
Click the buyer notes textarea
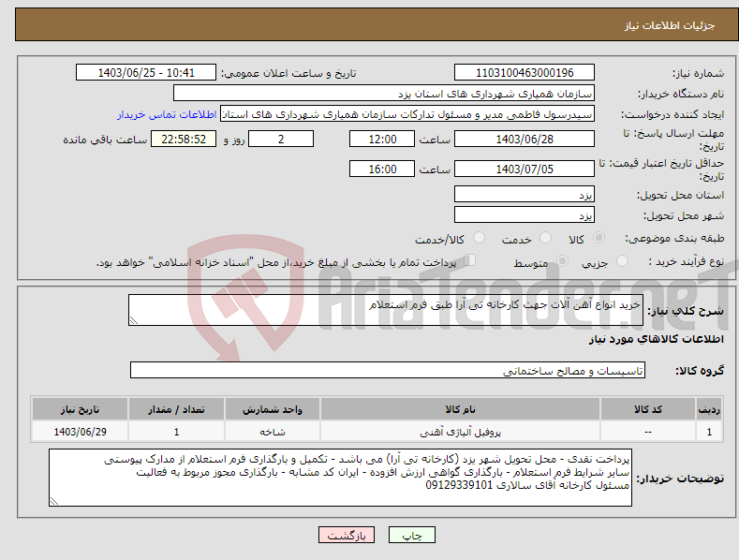pos(340,478)
